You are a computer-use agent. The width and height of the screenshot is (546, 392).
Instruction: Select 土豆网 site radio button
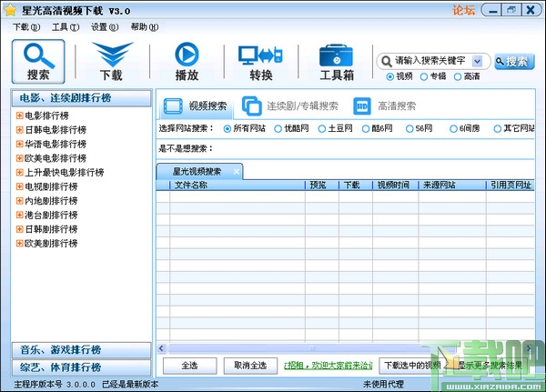(322, 129)
